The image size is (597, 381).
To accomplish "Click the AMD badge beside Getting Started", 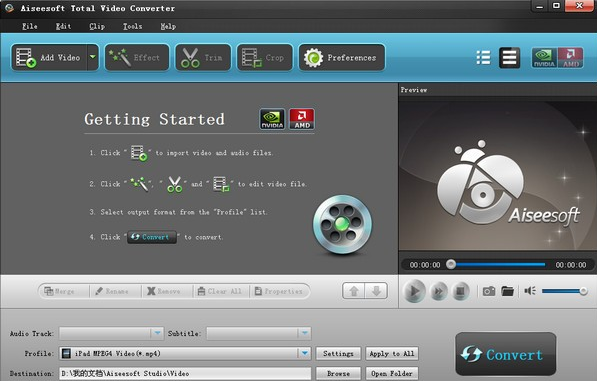I will [302, 119].
